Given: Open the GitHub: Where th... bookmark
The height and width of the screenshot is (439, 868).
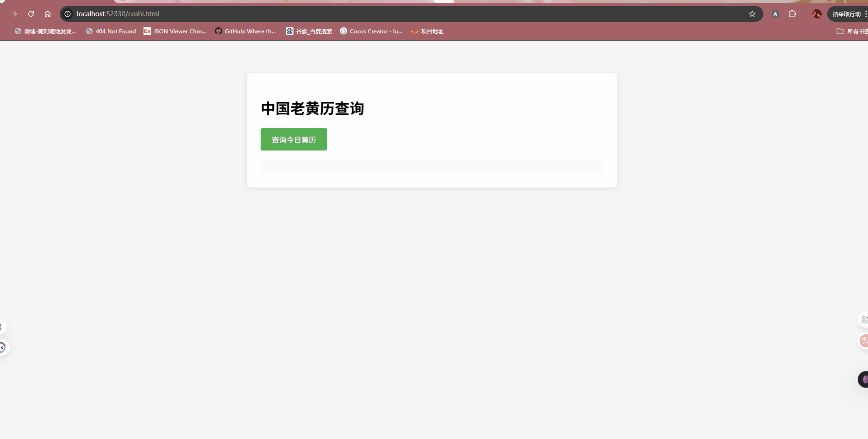Looking at the screenshot, I should (x=245, y=31).
